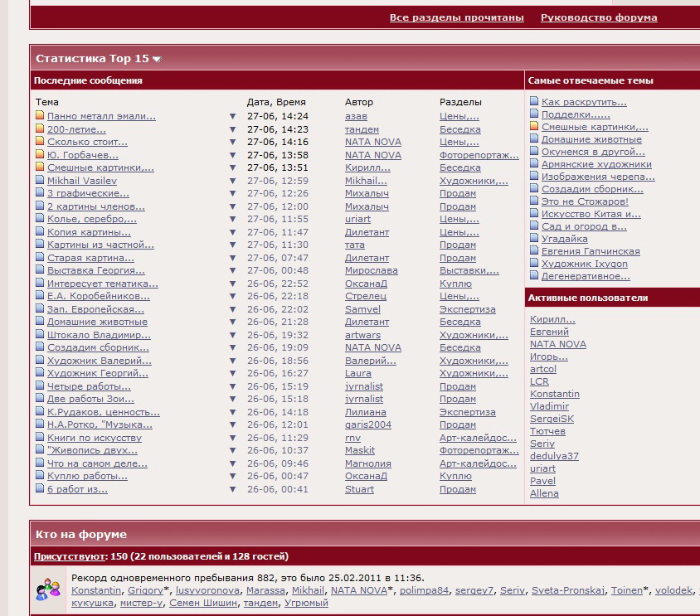
Task: Click the orange icon next to 200-летие topic
Action: (x=40, y=129)
